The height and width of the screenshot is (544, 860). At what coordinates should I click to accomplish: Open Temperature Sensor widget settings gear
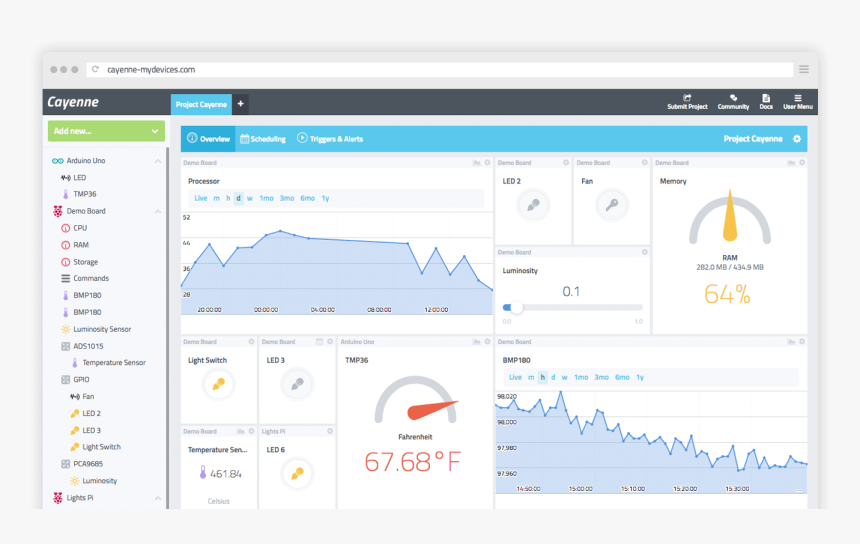point(251,431)
